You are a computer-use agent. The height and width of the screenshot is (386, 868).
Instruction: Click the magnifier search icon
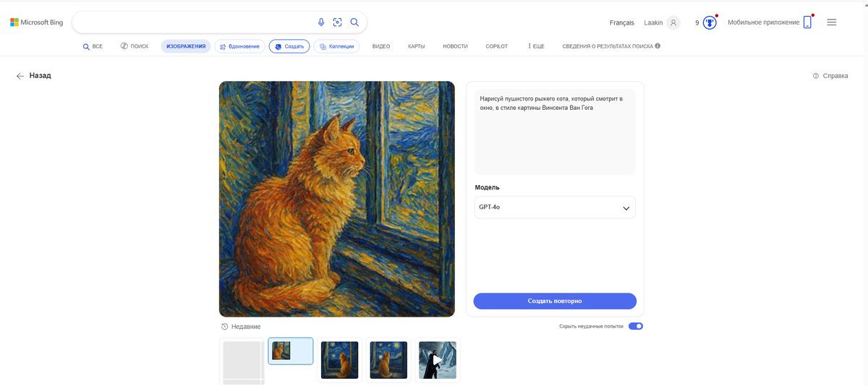[354, 22]
